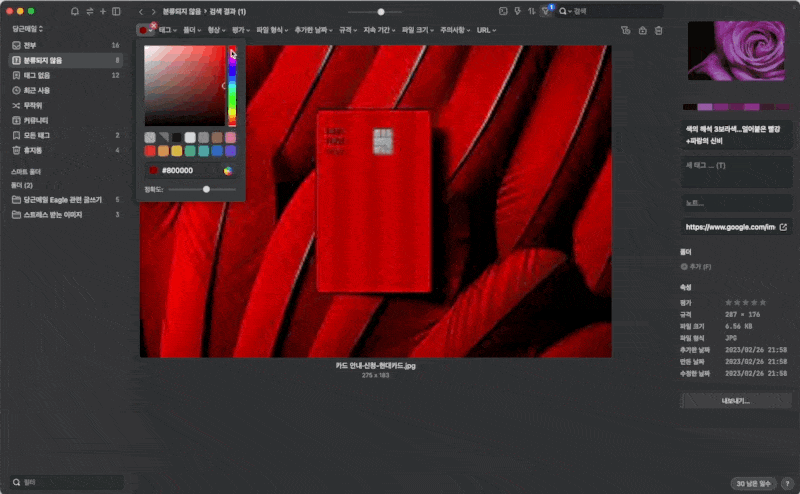Open the 규격 filter dropdown
The width and height of the screenshot is (800, 494).
click(x=348, y=30)
